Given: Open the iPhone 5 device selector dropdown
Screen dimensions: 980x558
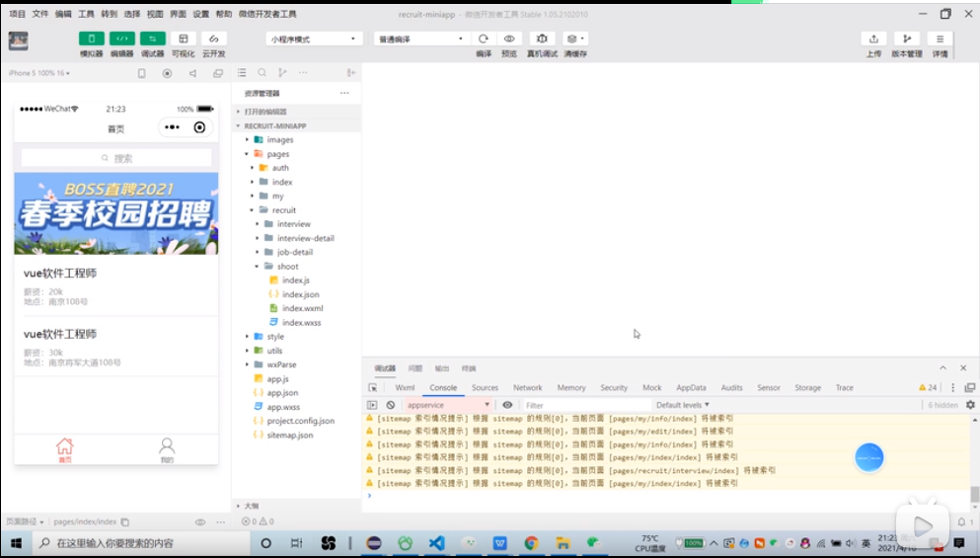Looking at the screenshot, I should [x=38, y=73].
